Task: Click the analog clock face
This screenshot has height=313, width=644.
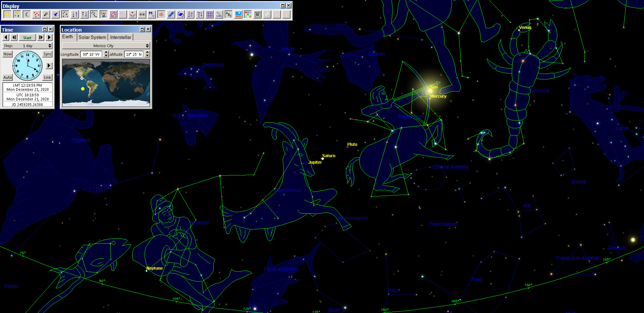Action: pos(27,66)
